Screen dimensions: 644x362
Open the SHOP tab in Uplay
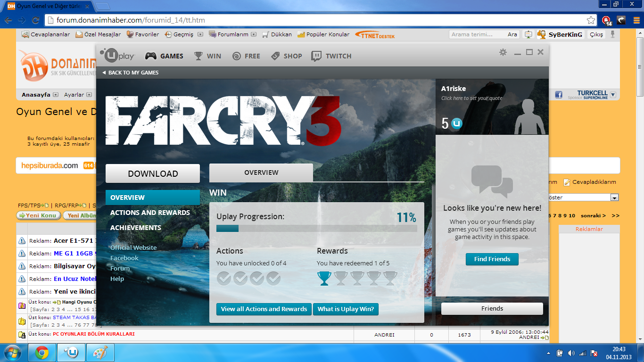(286, 56)
